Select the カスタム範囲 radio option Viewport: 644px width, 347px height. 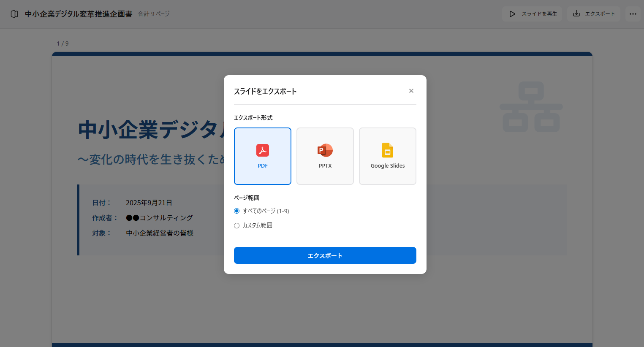[236, 225]
